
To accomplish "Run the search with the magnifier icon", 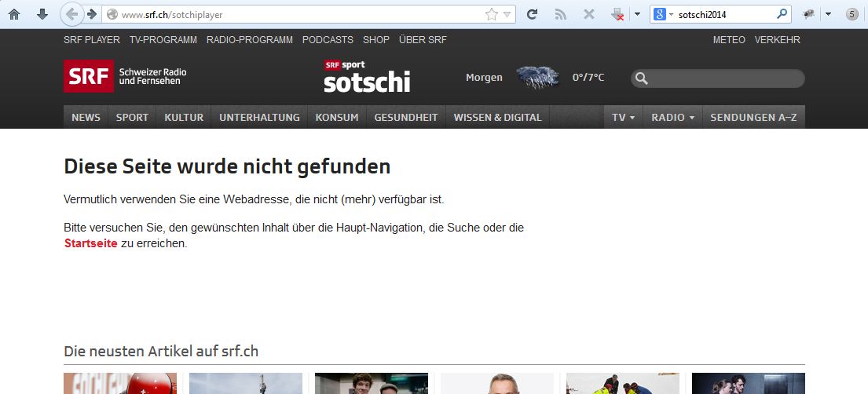I will click(782, 14).
